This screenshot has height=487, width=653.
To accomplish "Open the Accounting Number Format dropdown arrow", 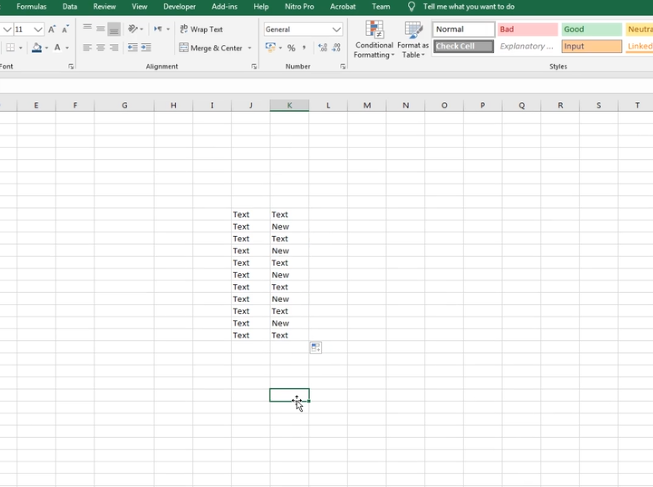I will tap(280, 48).
